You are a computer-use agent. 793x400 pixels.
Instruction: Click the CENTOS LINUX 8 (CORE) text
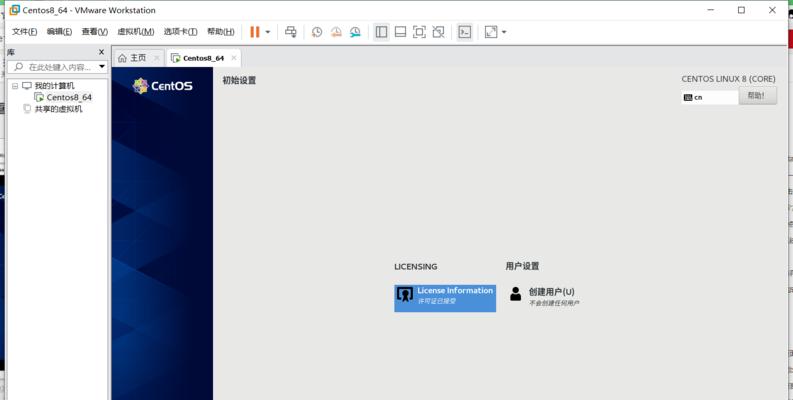728,79
